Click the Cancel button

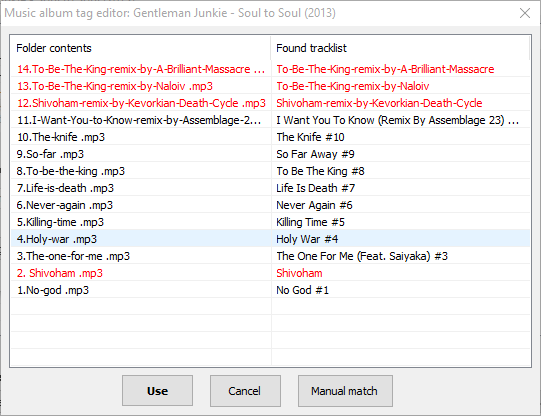click(x=245, y=390)
